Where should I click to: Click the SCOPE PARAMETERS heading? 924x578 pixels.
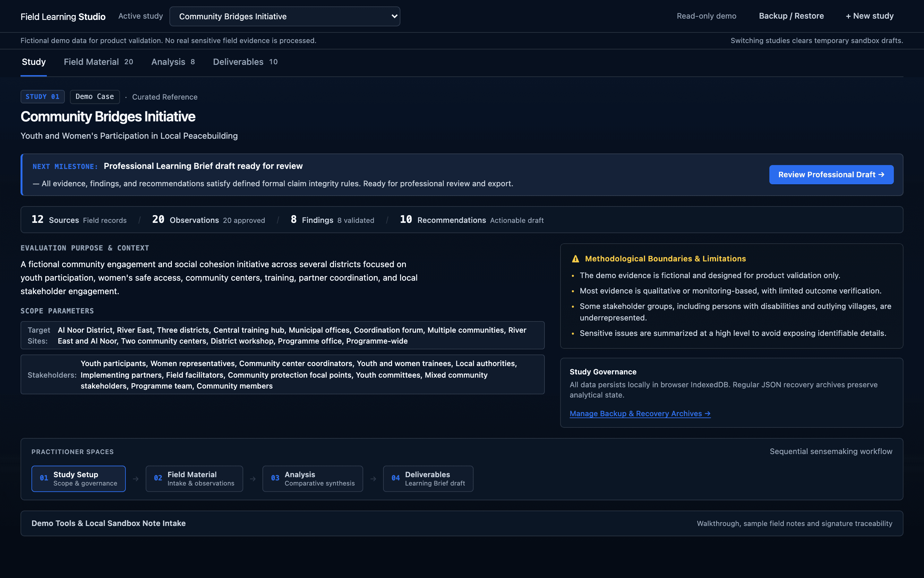(57, 311)
